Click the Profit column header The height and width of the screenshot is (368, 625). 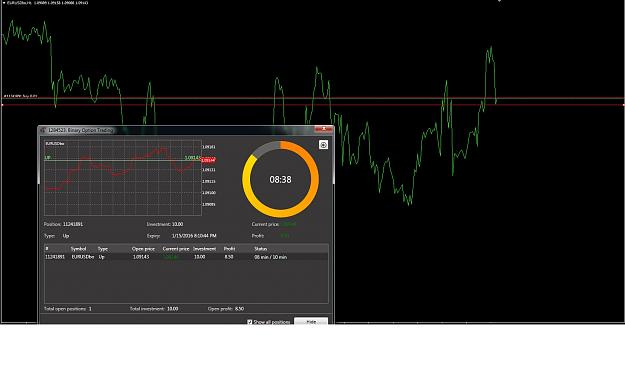tap(229, 249)
